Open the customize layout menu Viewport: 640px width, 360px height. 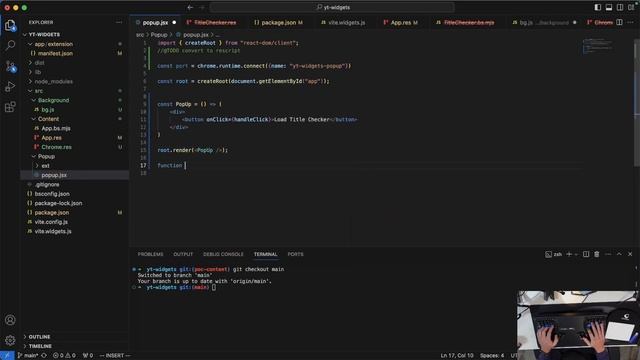631,7
